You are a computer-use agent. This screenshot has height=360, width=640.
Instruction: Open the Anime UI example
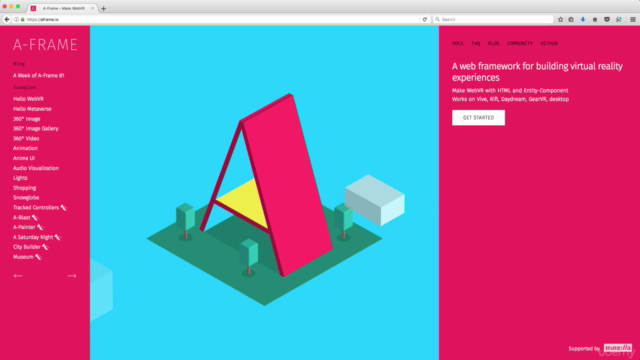[x=24, y=158]
